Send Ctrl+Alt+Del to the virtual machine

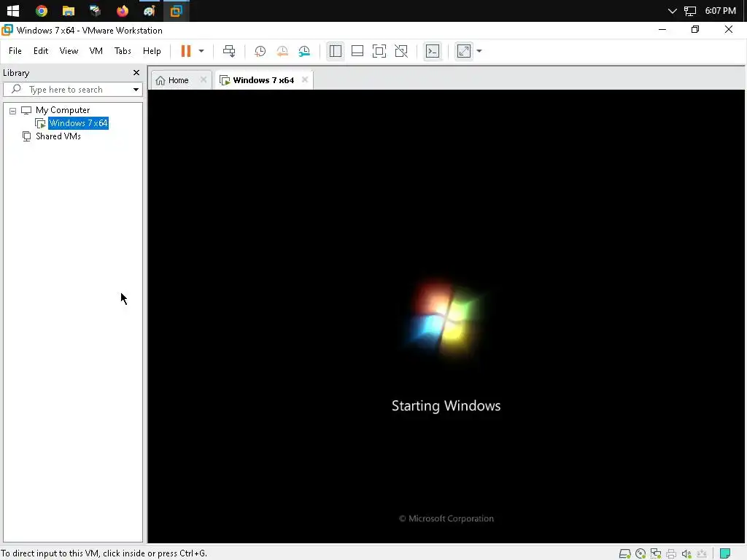click(x=229, y=51)
